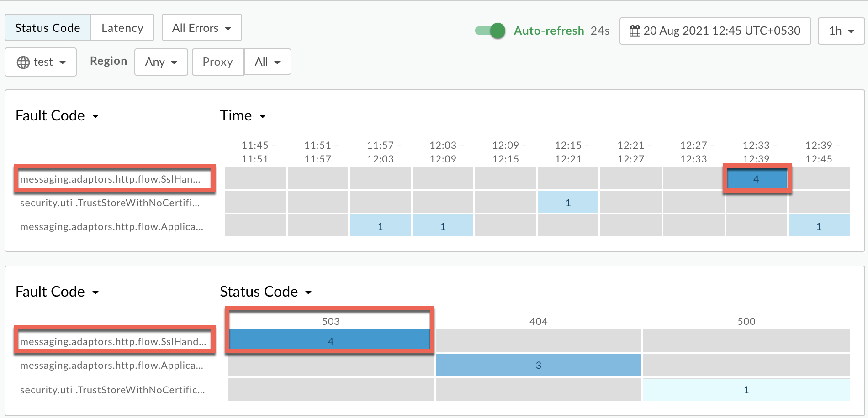This screenshot has height=418, width=868.
Task: Click the TrustStoreWithNoCertifi fault cell at 12:15–12:21
Action: pos(568,203)
